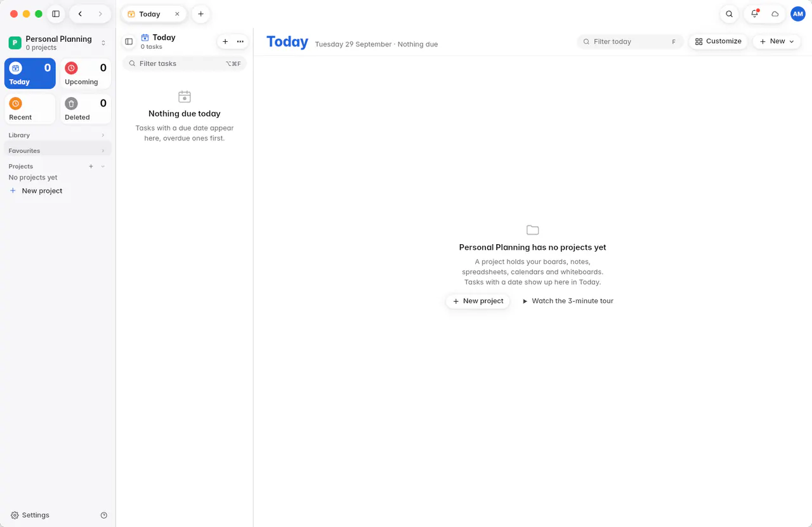Open notifications bell
Viewport: 812px width, 527px height.
click(755, 14)
